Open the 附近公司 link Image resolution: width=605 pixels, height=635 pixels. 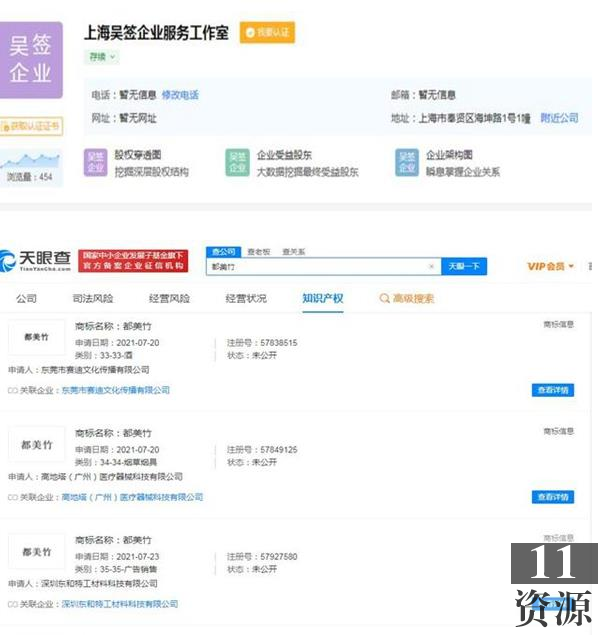tap(559, 118)
